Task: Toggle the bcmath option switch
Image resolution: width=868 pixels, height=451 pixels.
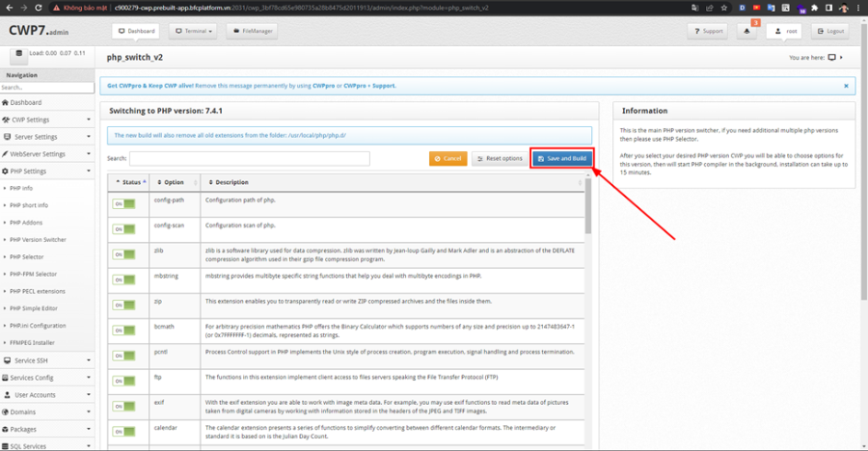Action: click(x=124, y=331)
